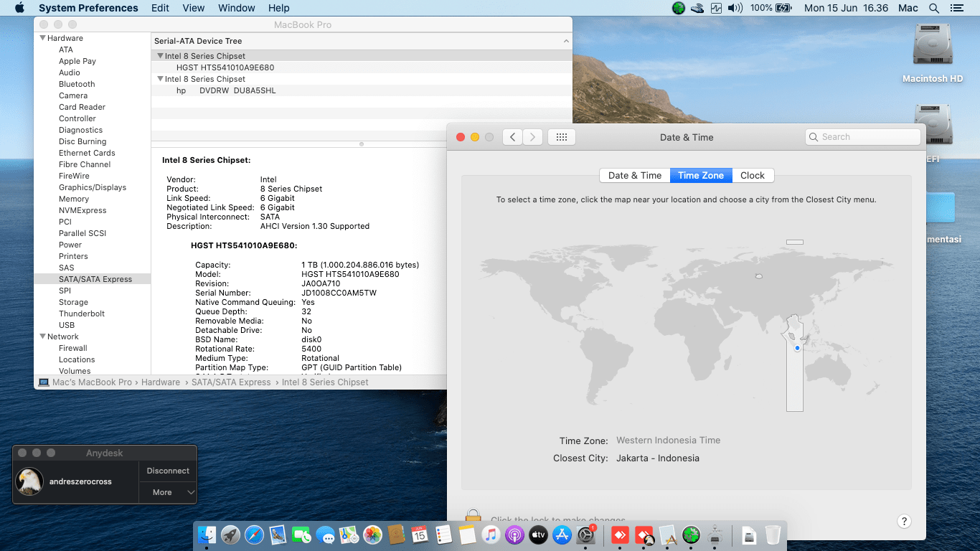Open the clock date and time menu
Viewport: 980px width, 551px height.
847,8
